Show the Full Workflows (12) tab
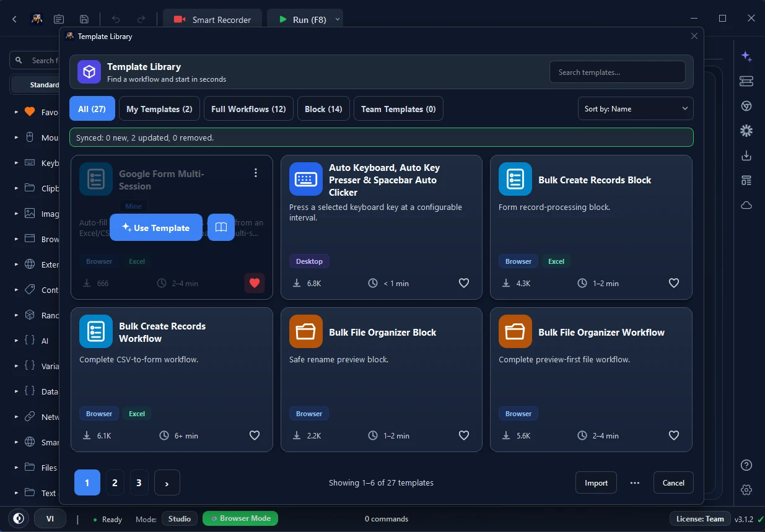765x532 pixels. 248,109
